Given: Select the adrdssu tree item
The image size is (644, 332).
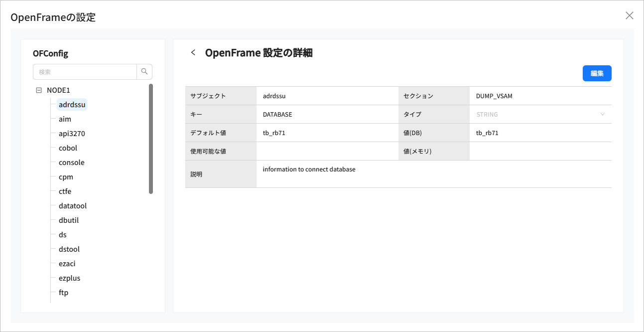Looking at the screenshot, I should click(x=72, y=105).
